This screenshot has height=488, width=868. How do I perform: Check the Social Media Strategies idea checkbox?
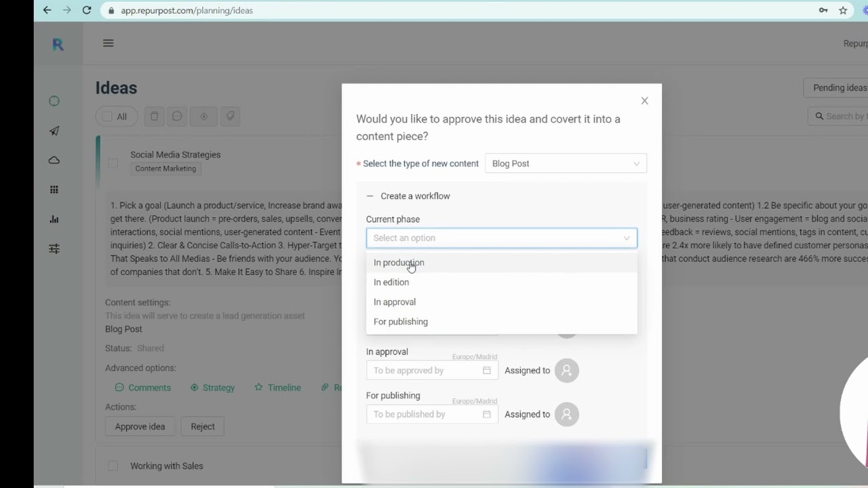[113, 163]
